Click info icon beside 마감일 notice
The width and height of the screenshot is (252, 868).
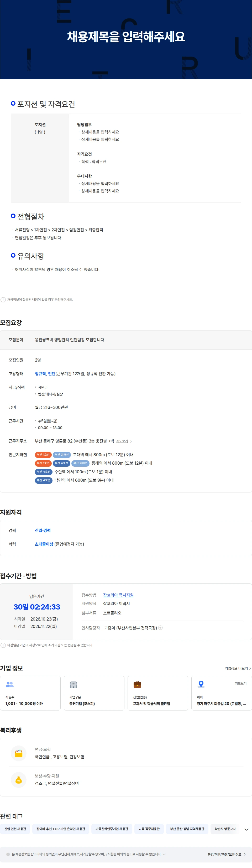[3, 645]
